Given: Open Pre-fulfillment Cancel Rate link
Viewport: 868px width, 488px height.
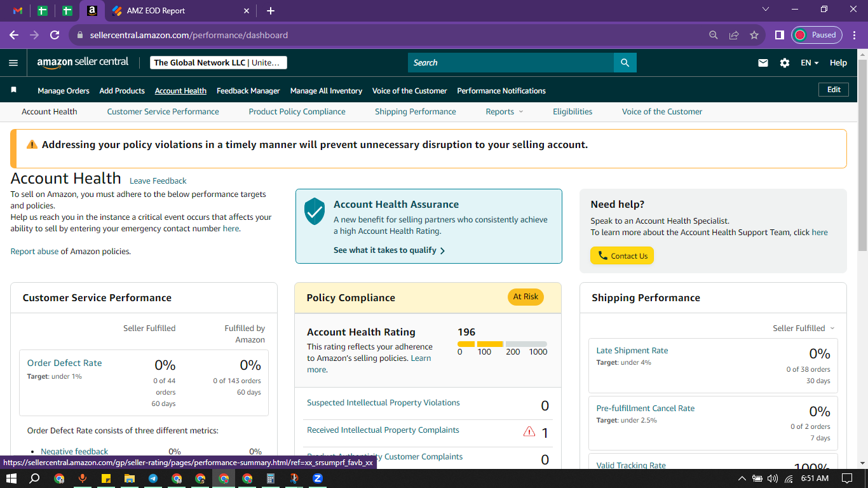Looking at the screenshot, I should click(x=646, y=408).
